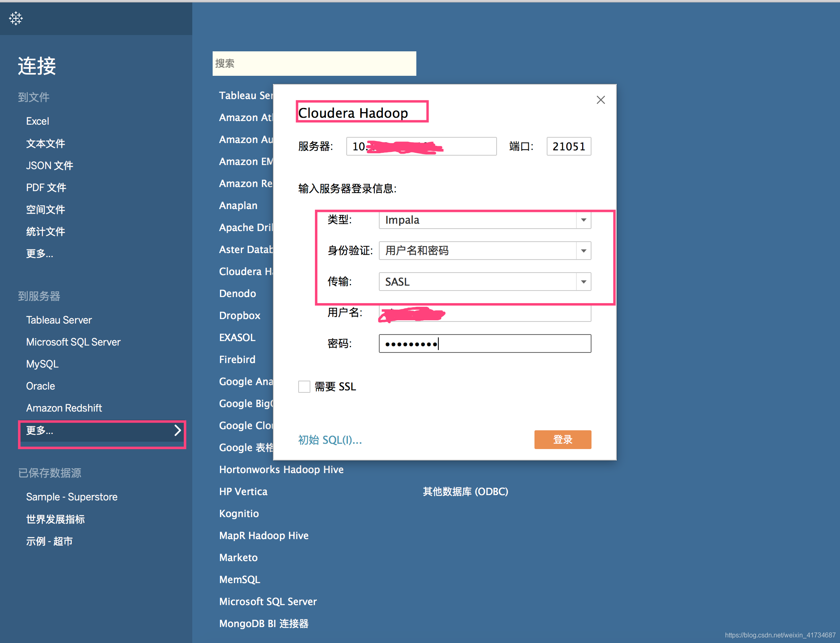Select Amazon Redshift in connector list
The height and width of the screenshot is (643, 840).
pyautogui.click(x=246, y=183)
